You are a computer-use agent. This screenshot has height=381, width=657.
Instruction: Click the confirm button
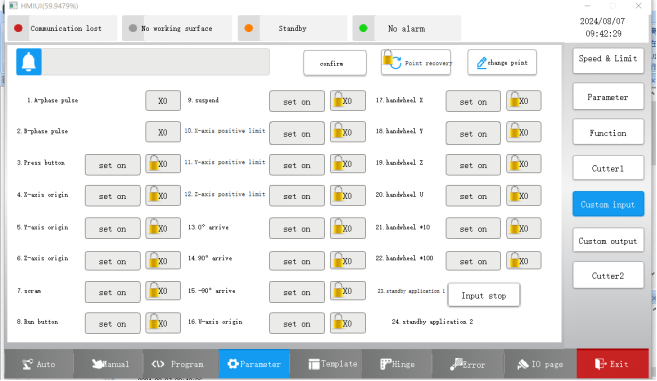click(335, 63)
